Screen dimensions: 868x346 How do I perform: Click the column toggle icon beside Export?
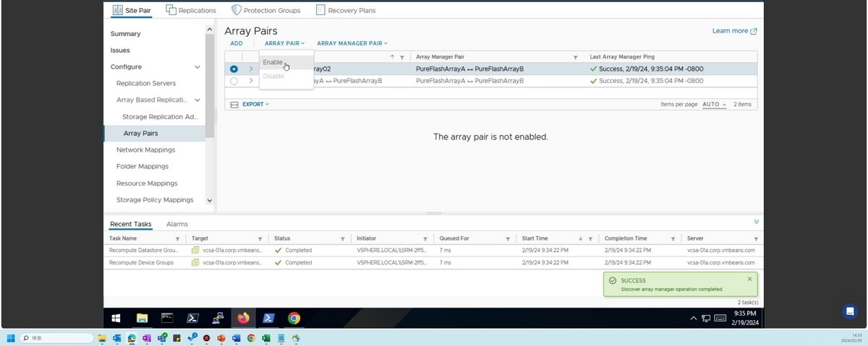pos(234,105)
